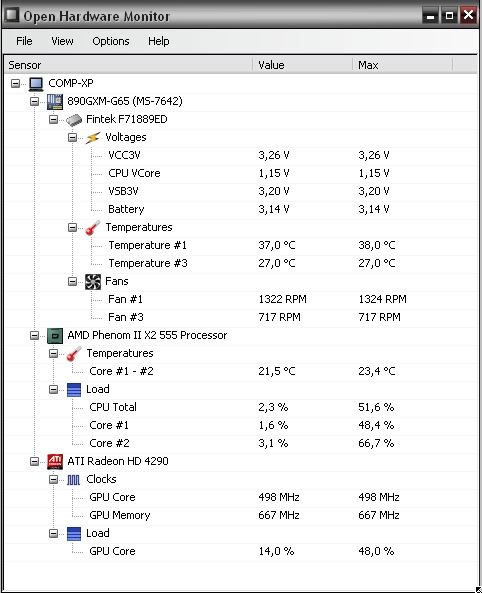
Task: Collapse the COMP-XP root node
Action: pyautogui.click(x=16, y=83)
